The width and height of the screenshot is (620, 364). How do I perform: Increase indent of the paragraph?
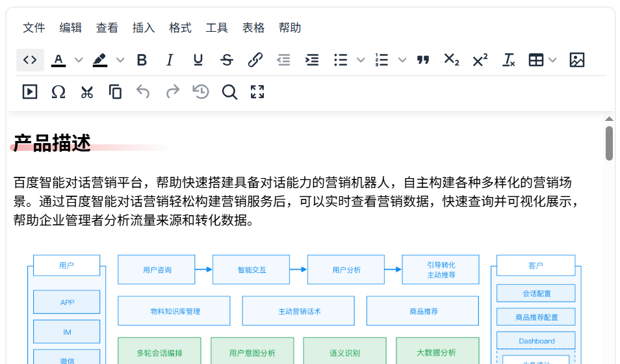(312, 60)
